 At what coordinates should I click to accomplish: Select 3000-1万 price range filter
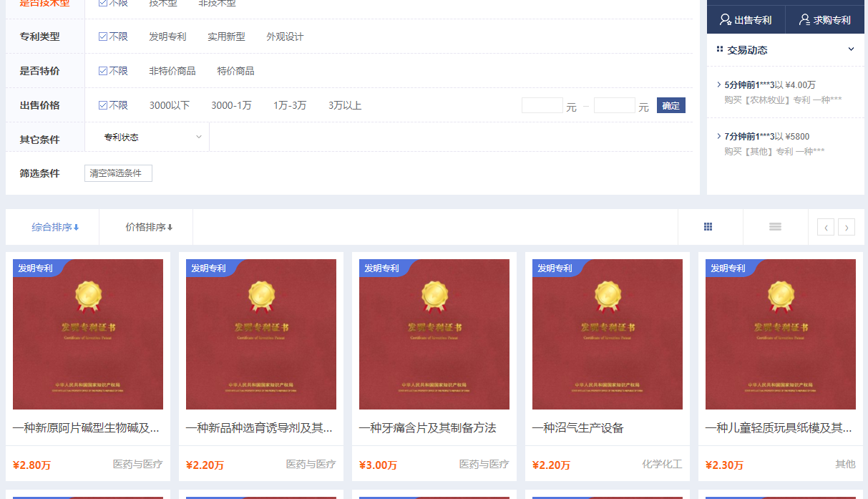click(x=231, y=105)
